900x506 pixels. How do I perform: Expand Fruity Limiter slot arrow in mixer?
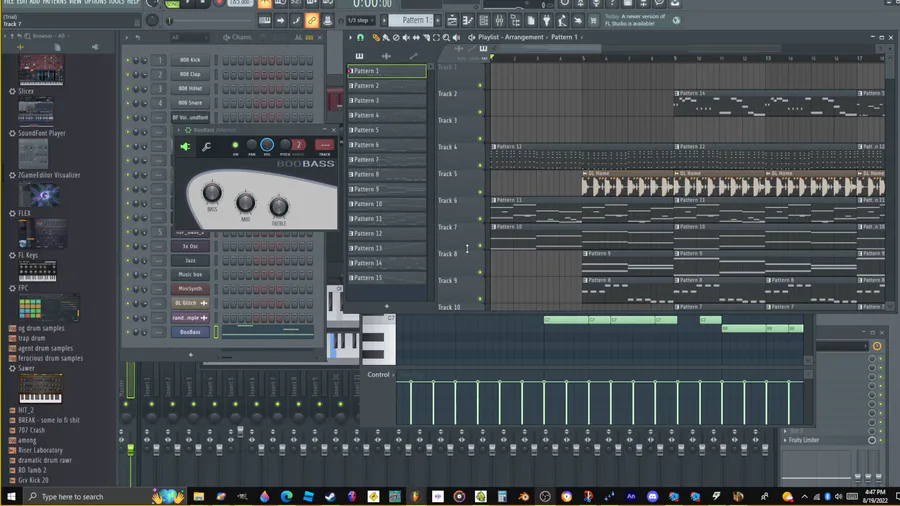click(786, 440)
